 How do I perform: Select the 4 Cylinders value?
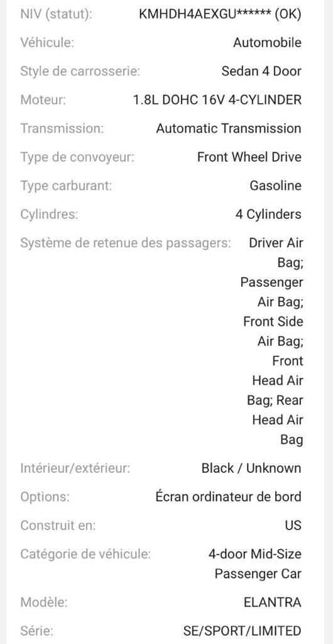[x=268, y=214]
